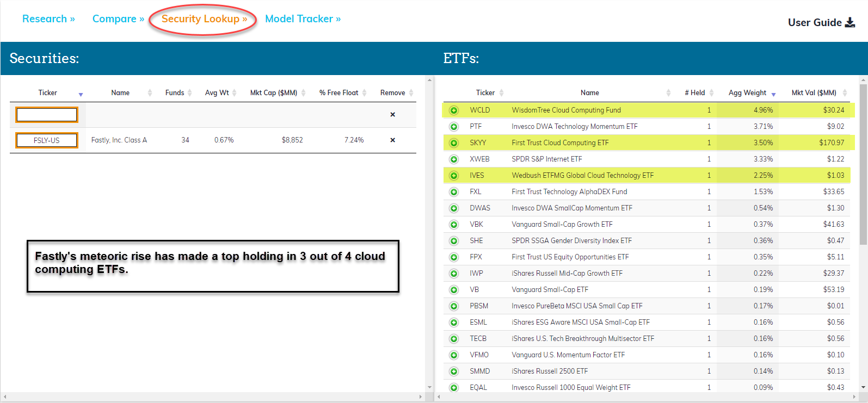Click Securities horizontal scroll left arrow
Image resolution: width=868 pixels, height=403 pixels.
click(5, 397)
